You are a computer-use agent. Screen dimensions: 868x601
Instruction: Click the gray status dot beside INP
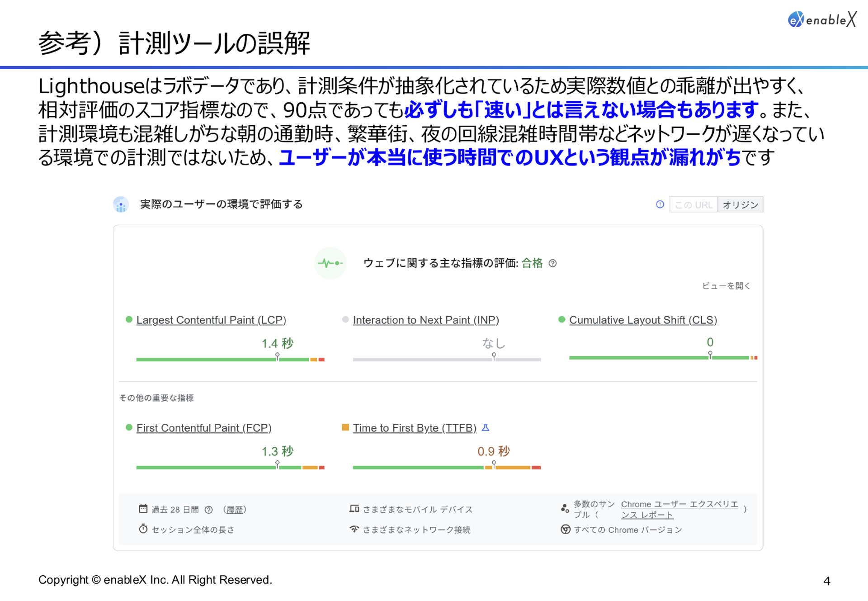pos(345,320)
